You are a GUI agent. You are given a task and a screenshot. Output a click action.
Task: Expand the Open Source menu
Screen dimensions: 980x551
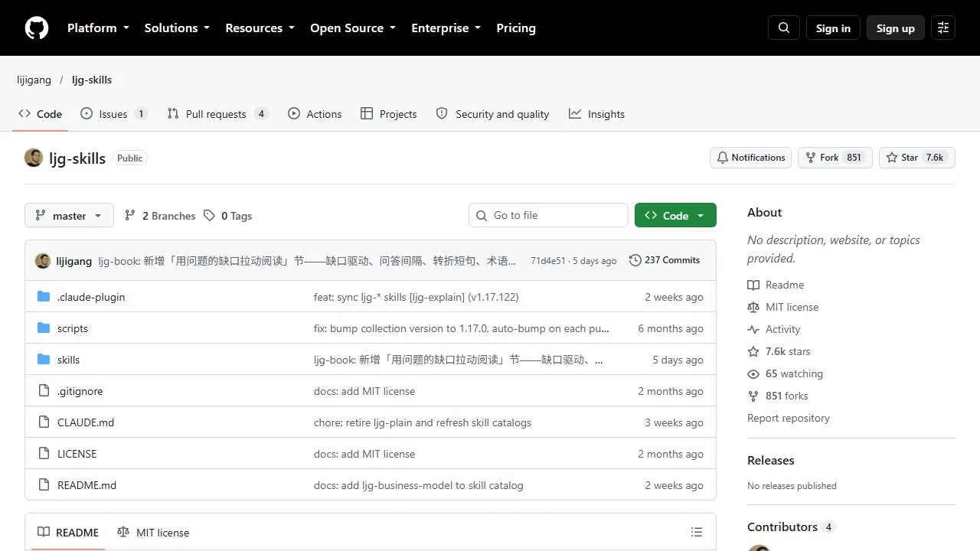pos(353,28)
